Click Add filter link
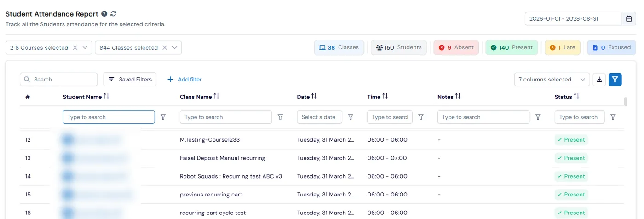644x219 pixels. [x=184, y=80]
